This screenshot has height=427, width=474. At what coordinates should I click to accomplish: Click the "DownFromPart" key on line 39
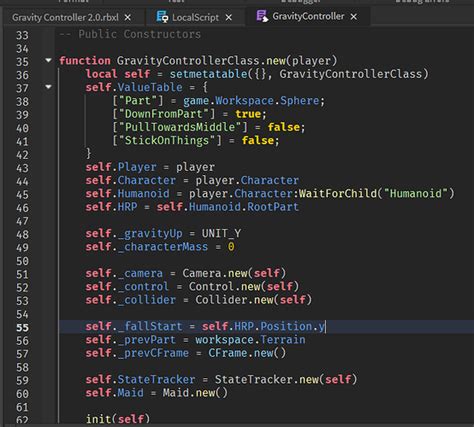[x=163, y=114]
